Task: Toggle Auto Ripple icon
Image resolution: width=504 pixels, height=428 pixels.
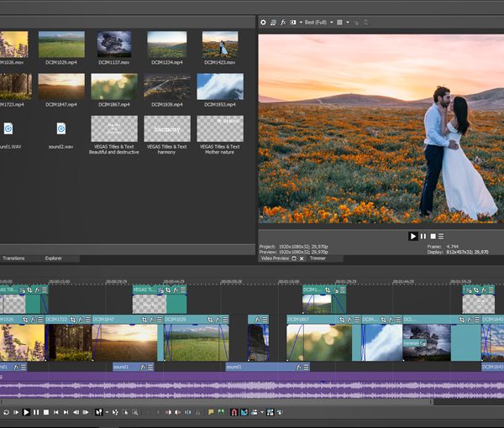Action: tap(255, 412)
